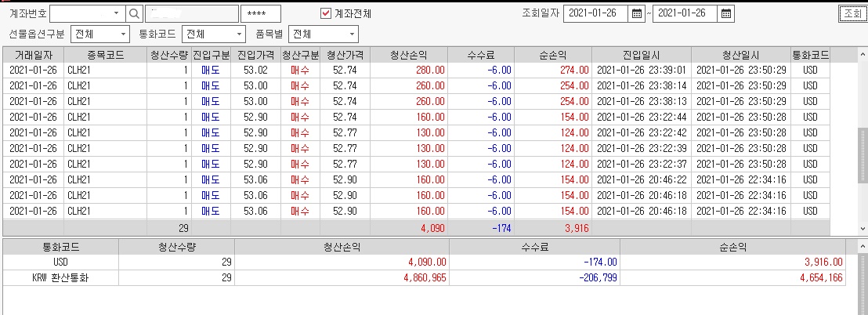The width and height of the screenshot is (868, 315).
Task: Click the table scrollbar down arrow
Action: [x=863, y=228]
